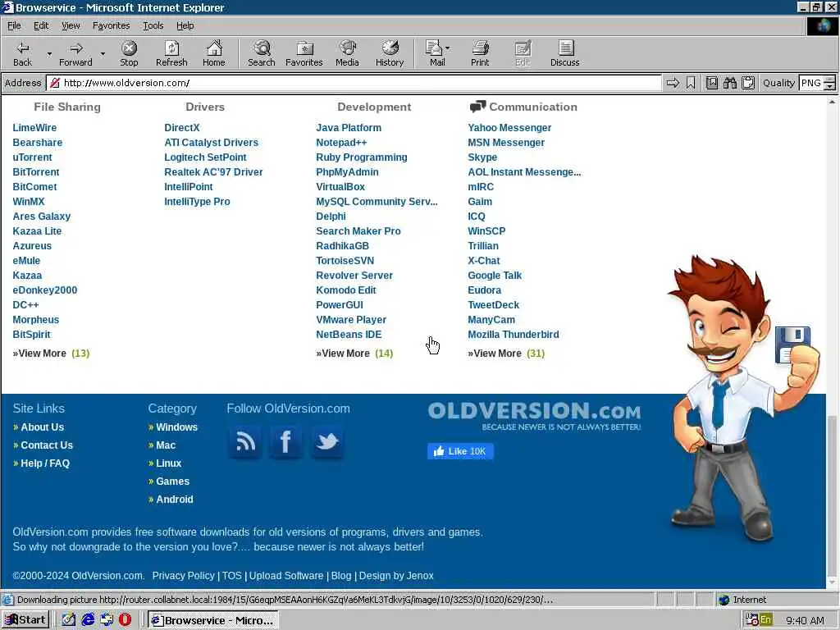Open the Notepad++ link

pyautogui.click(x=341, y=143)
